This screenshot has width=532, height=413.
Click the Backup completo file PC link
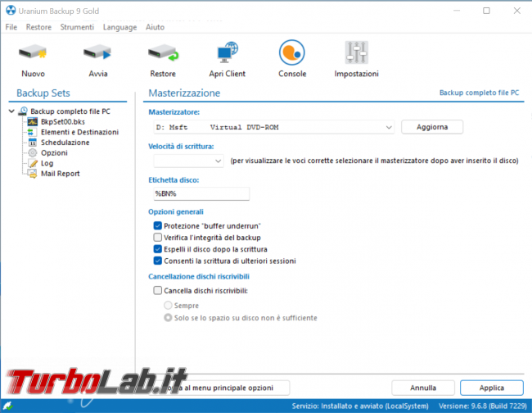479,93
